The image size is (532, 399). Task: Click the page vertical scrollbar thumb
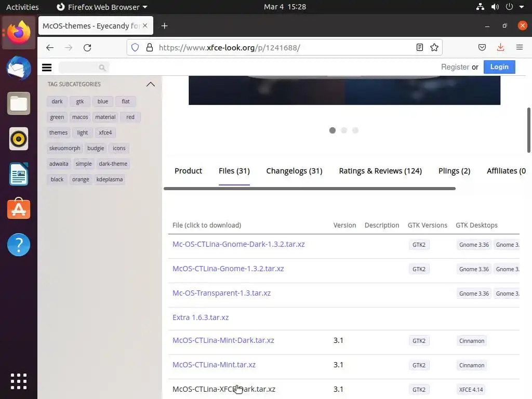pyautogui.click(x=528, y=130)
